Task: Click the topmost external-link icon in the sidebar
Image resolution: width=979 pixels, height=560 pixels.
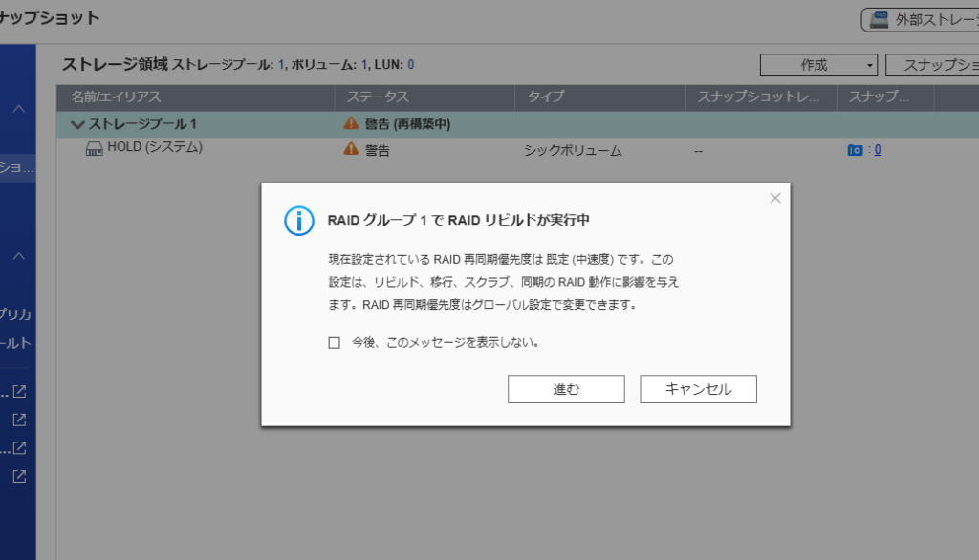Action: tap(19, 391)
